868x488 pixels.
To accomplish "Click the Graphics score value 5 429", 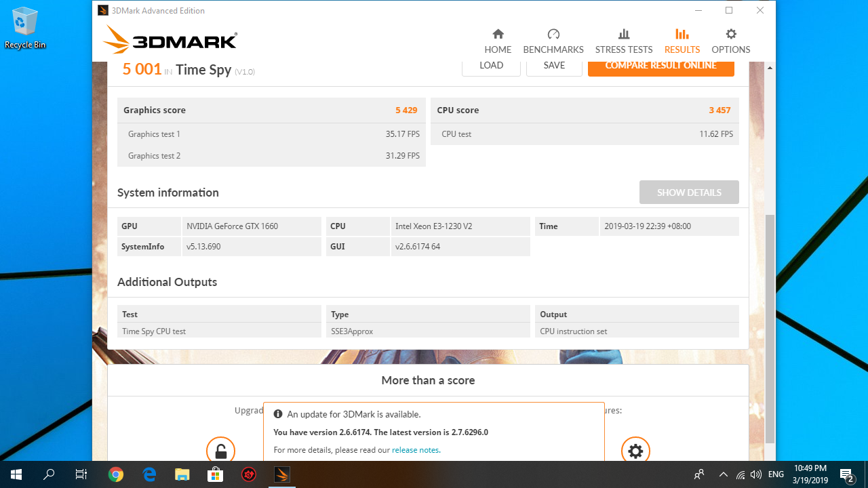I will pyautogui.click(x=406, y=110).
